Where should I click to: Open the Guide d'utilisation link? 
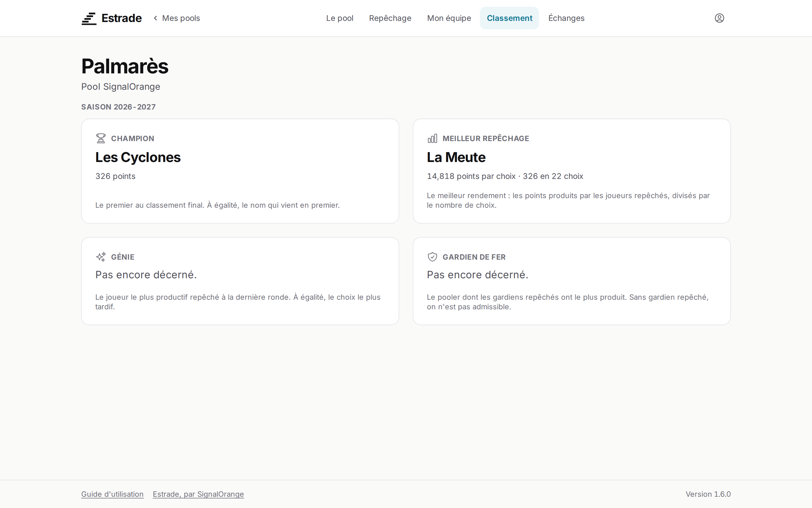(x=112, y=494)
